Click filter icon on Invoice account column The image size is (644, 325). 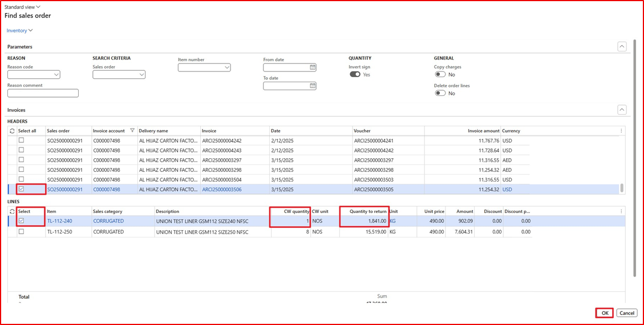[x=132, y=131]
